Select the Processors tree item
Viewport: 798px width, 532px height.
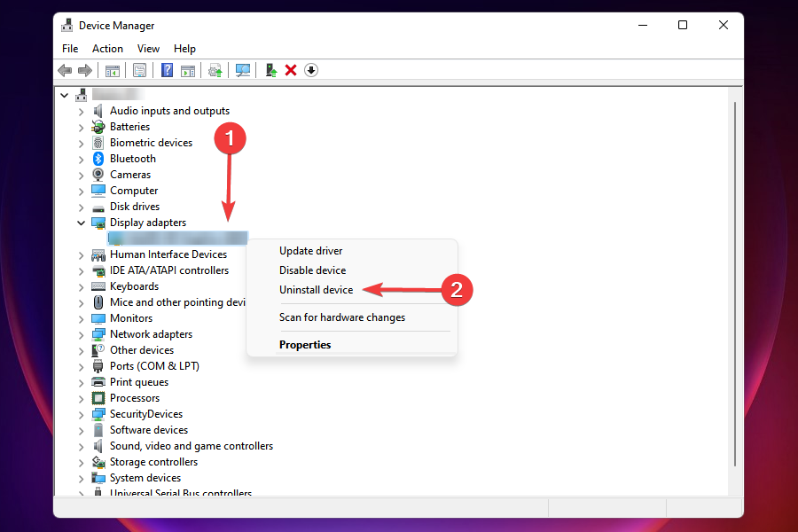point(135,398)
